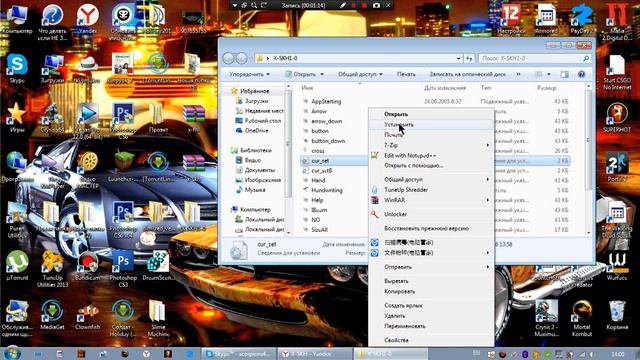The width and height of the screenshot is (640, 360).
Task: Click the Explorer Back navigation button
Action: 229,58
